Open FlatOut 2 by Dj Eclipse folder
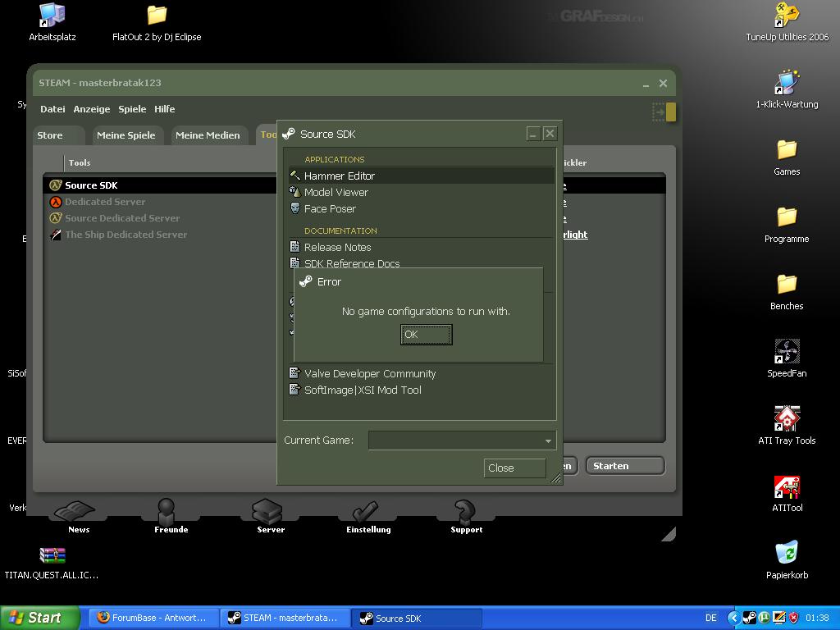 click(157, 22)
